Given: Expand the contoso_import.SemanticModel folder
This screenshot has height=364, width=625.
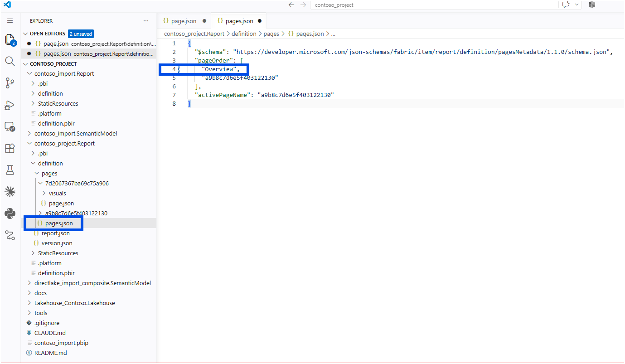Looking at the screenshot, I should (75, 133).
